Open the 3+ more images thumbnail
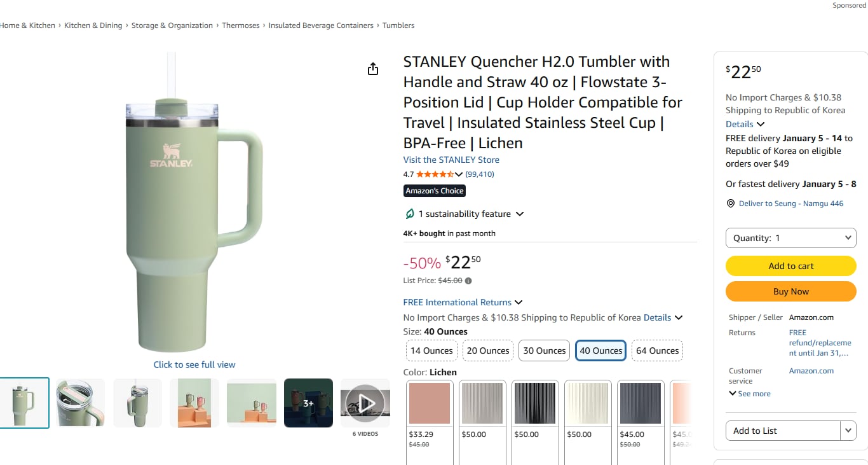The height and width of the screenshot is (465, 868). click(x=308, y=403)
